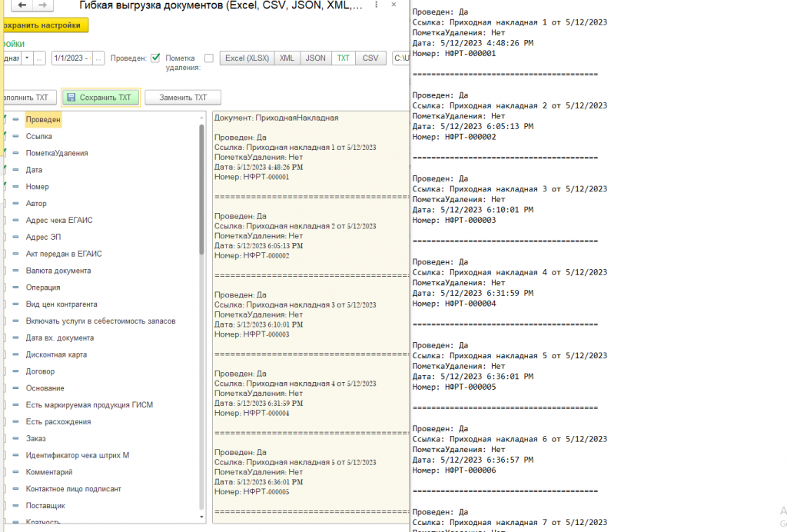Screen dimensions: 787x532
Task: Click 'Номер: НФРТ-000003' in the preview pane
Action: (252, 334)
